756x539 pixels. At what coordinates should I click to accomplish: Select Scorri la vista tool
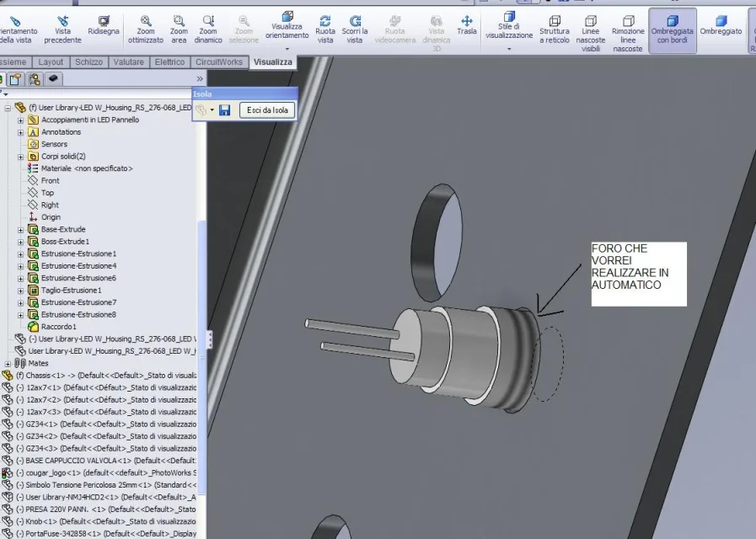point(355,29)
